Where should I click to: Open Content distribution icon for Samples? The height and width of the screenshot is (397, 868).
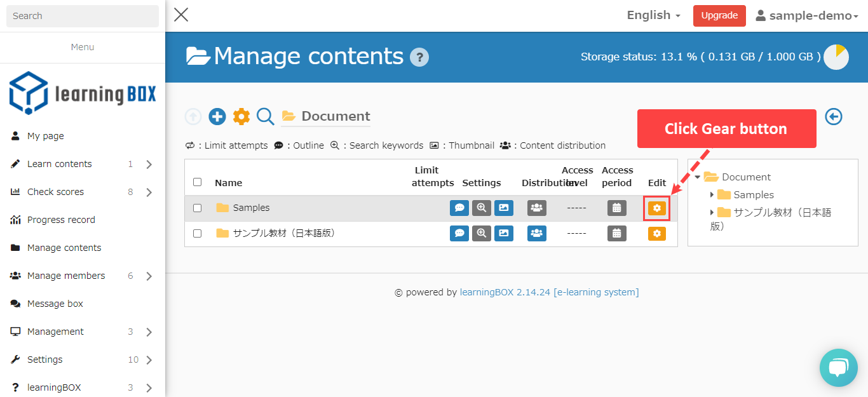[537, 208]
